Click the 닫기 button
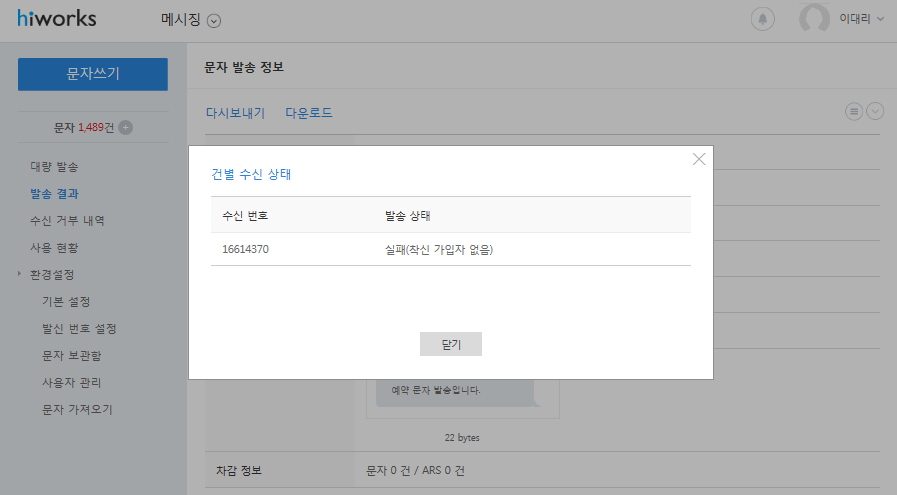Image resolution: width=897 pixels, height=495 pixels. click(451, 344)
